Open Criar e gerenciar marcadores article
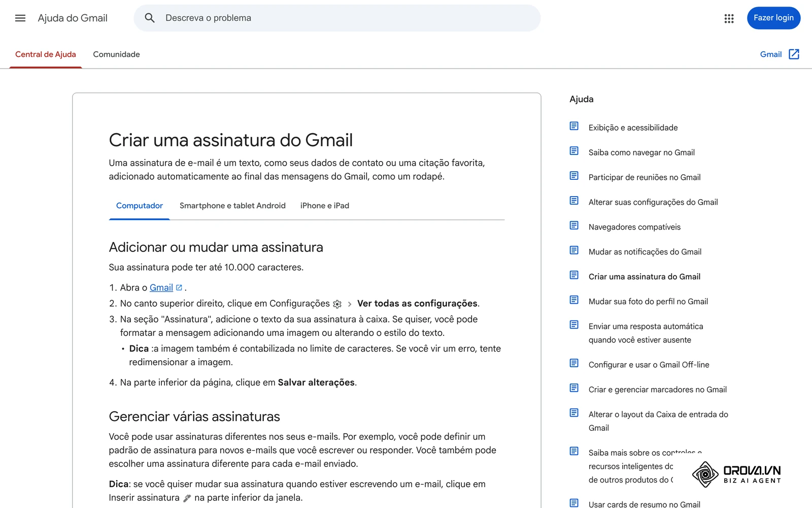The height and width of the screenshot is (508, 812). (x=658, y=390)
